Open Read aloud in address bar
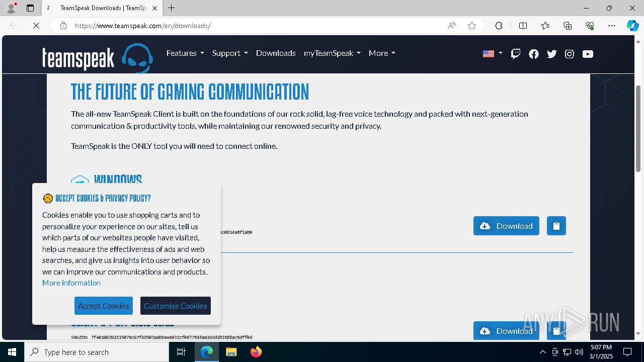Image resolution: width=644 pixels, height=362 pixels. tap(452, 26)
